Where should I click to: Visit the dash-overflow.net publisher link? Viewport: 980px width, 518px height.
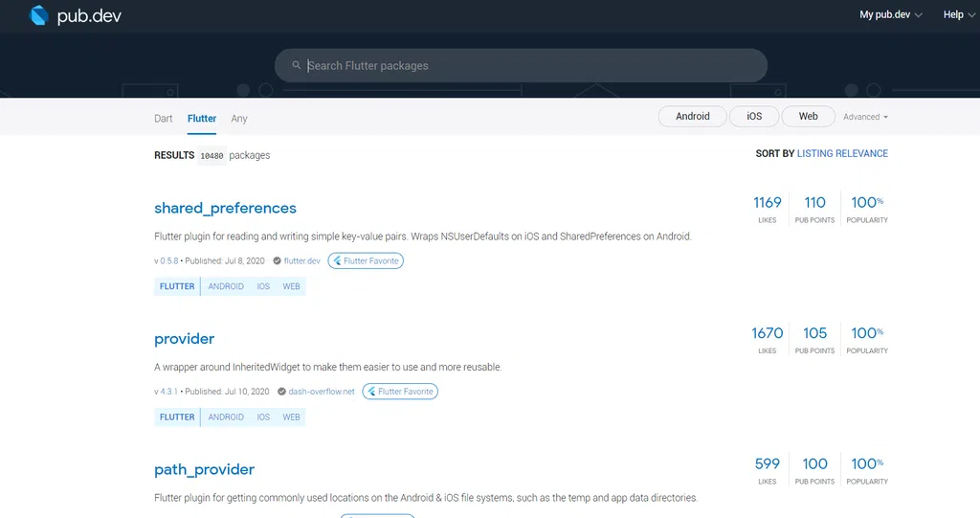(322, 392)
